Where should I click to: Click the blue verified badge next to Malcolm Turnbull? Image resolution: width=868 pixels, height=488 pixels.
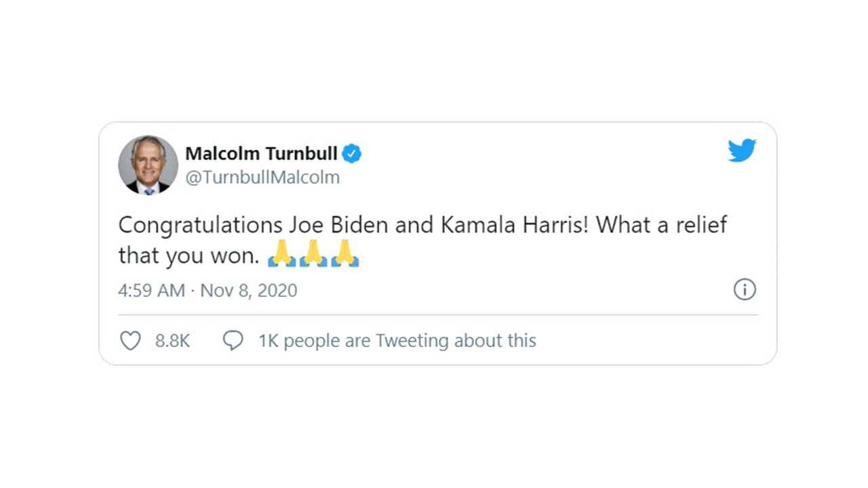click(x=354, y=154)
